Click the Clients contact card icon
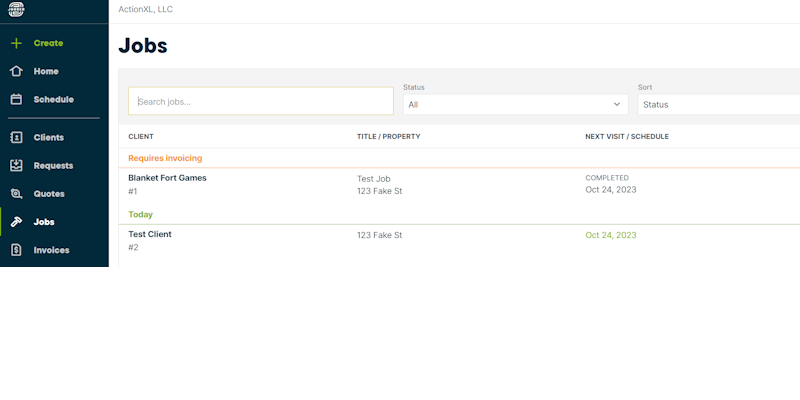800x400 pixels. coord(16,137)
